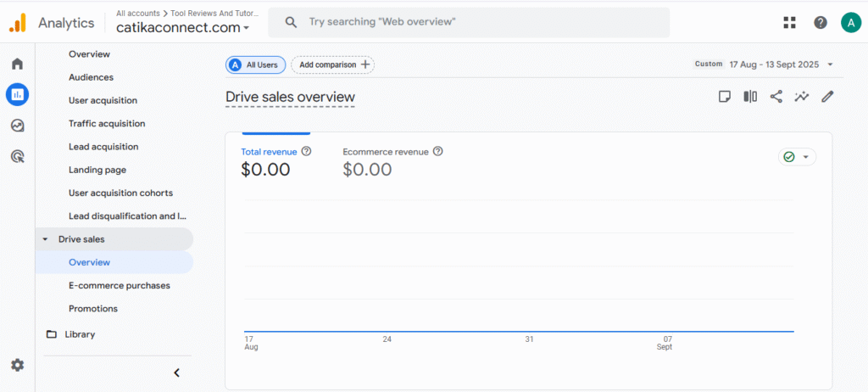Open the Advertising icon in left rail

17,156
